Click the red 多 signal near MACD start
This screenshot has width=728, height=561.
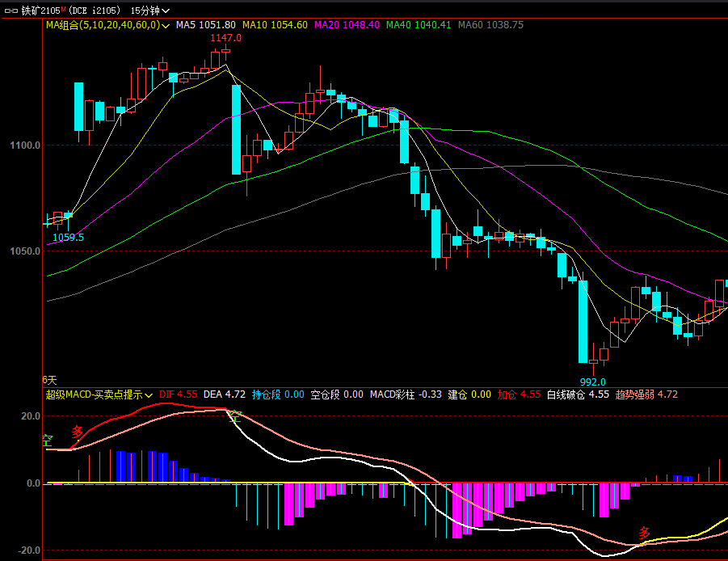coord(77,432)
